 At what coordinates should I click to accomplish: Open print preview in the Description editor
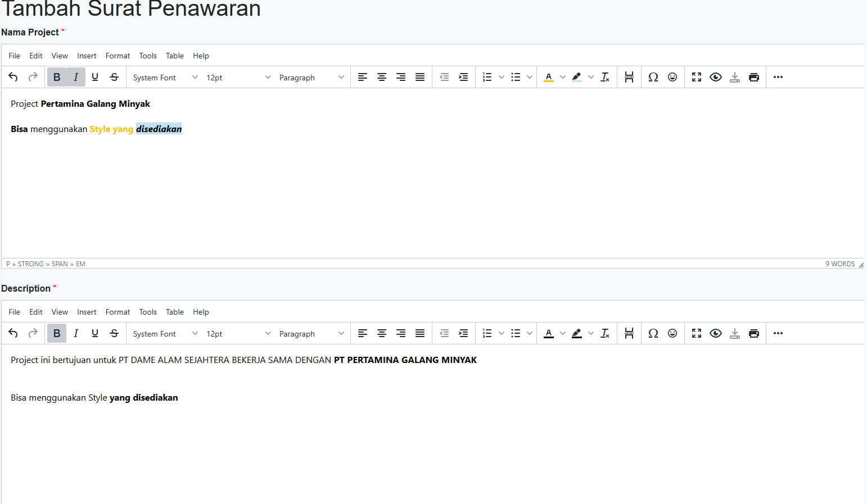pyautogui.click(x=716, y=333)
